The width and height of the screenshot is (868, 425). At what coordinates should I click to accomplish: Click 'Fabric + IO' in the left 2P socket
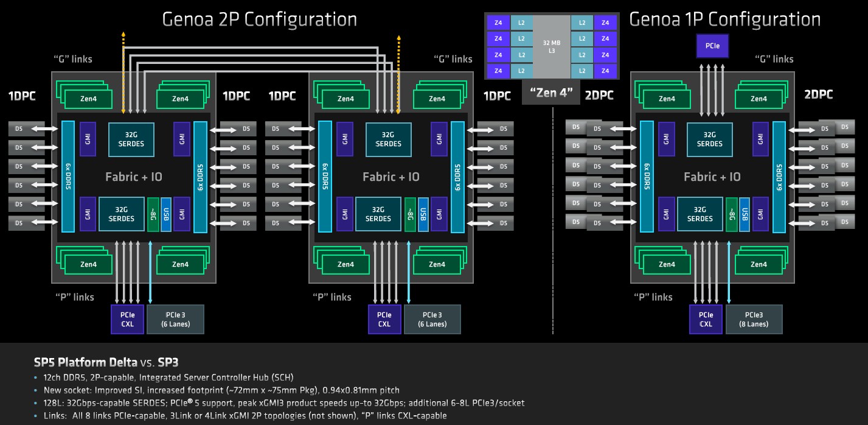tap(134, 177)
